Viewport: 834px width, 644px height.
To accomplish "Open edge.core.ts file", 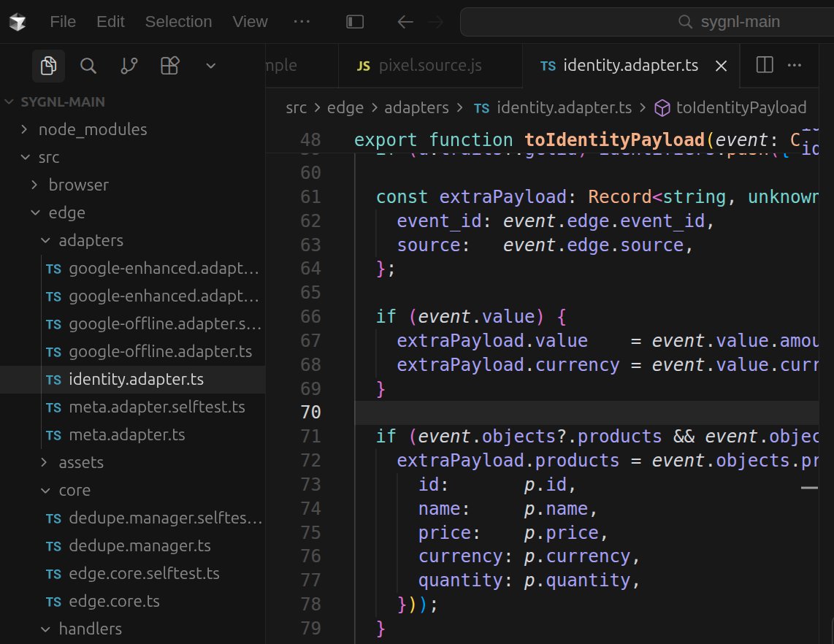I will click(132, 602).
